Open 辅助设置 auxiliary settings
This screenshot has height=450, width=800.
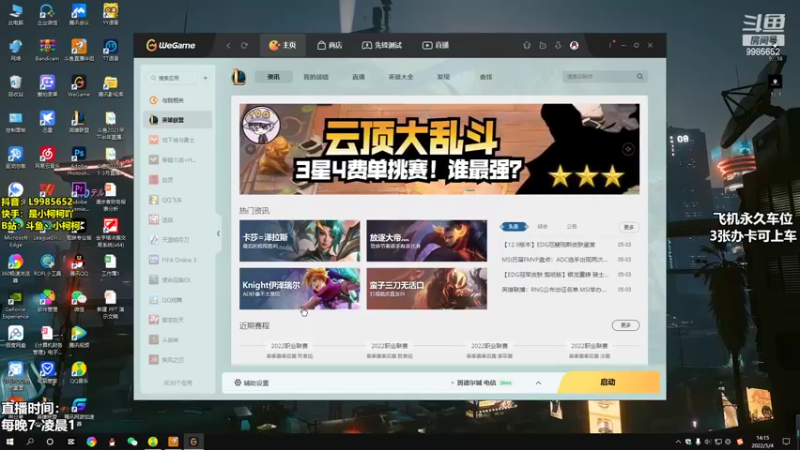pyautogui.click(x=252, y=383)
